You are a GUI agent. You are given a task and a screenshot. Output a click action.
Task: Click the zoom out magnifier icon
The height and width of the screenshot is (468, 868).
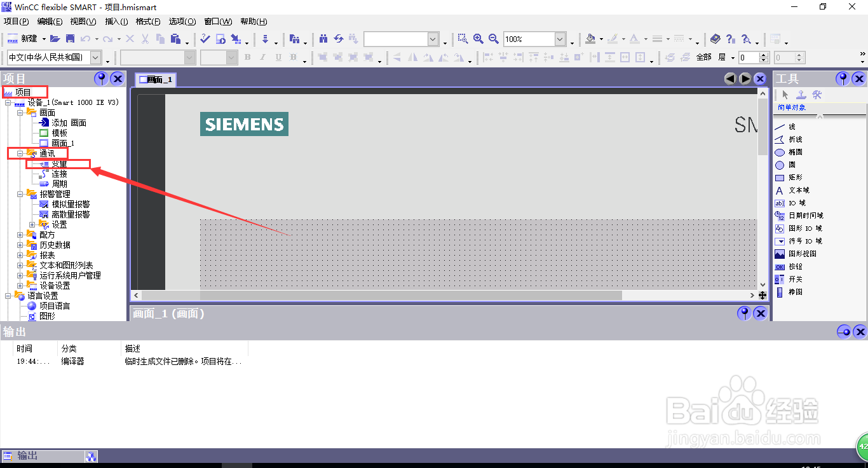pos(494,39)
